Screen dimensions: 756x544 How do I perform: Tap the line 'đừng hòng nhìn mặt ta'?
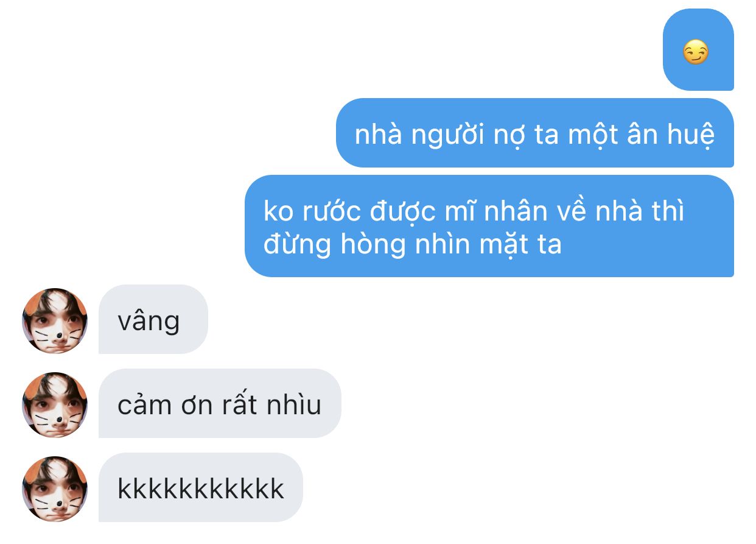coord(413,245)
